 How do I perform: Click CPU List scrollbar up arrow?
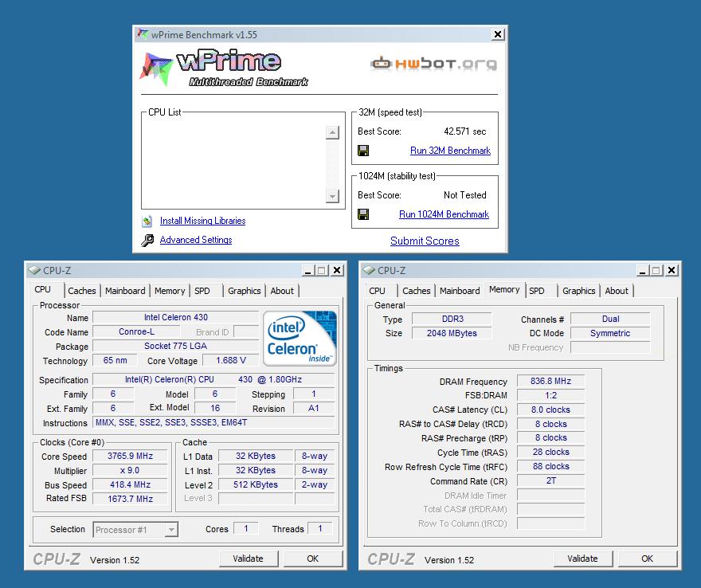coord(332,132)
